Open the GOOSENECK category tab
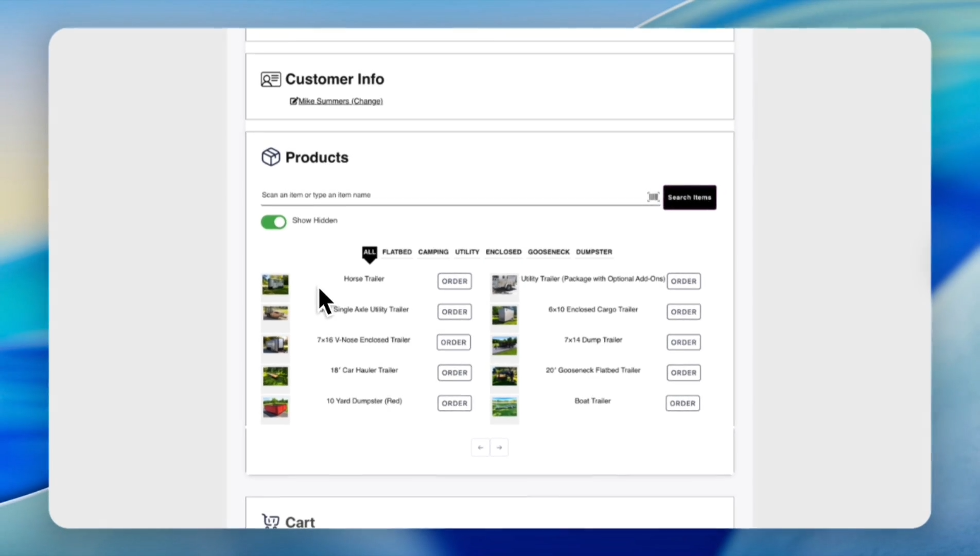 [x=548, y=252]
